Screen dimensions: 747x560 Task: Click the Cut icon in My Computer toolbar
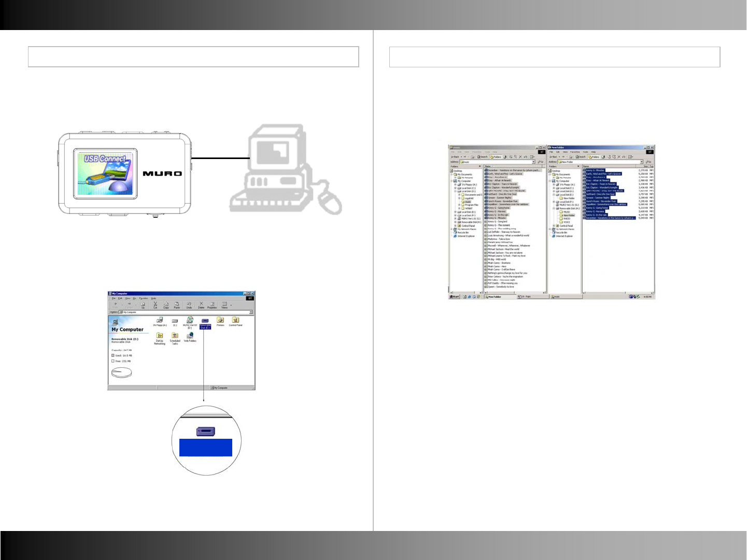155,305
